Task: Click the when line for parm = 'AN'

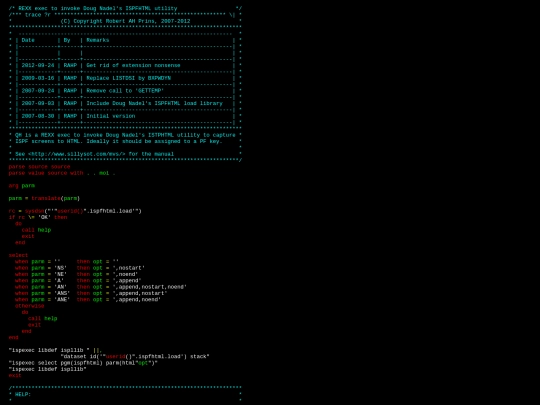Action: [x=101, y=287]
